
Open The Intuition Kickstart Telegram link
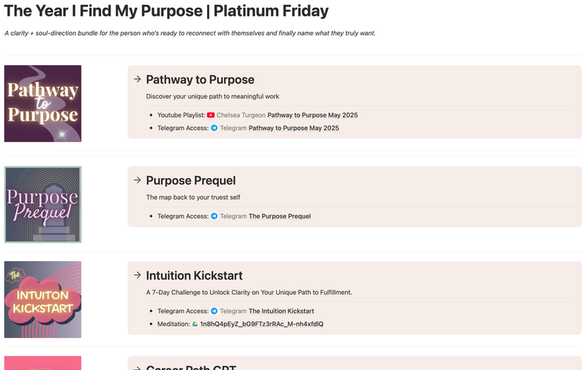tap(281, 311)
